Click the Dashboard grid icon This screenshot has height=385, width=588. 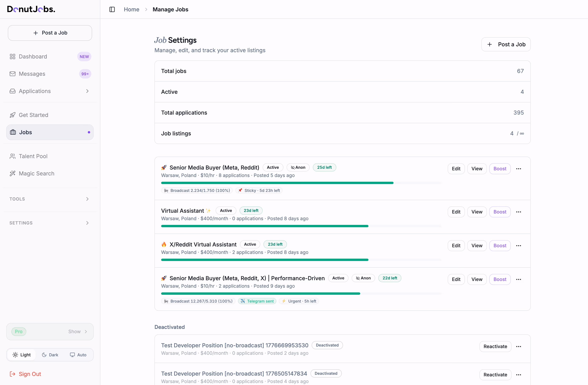(12, 57)
